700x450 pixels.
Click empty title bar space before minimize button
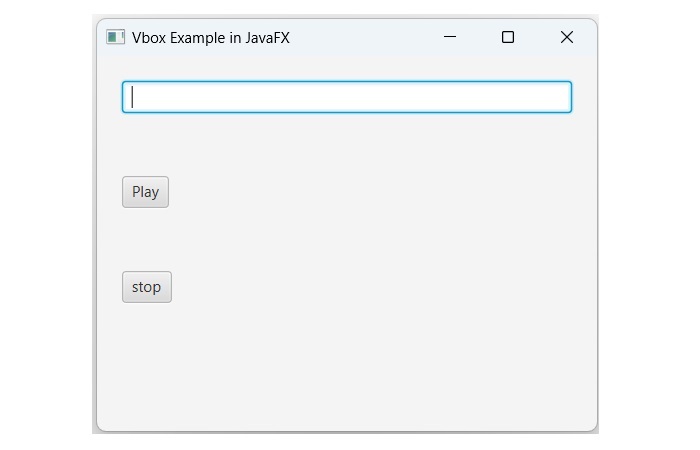[x=360, y=37]
